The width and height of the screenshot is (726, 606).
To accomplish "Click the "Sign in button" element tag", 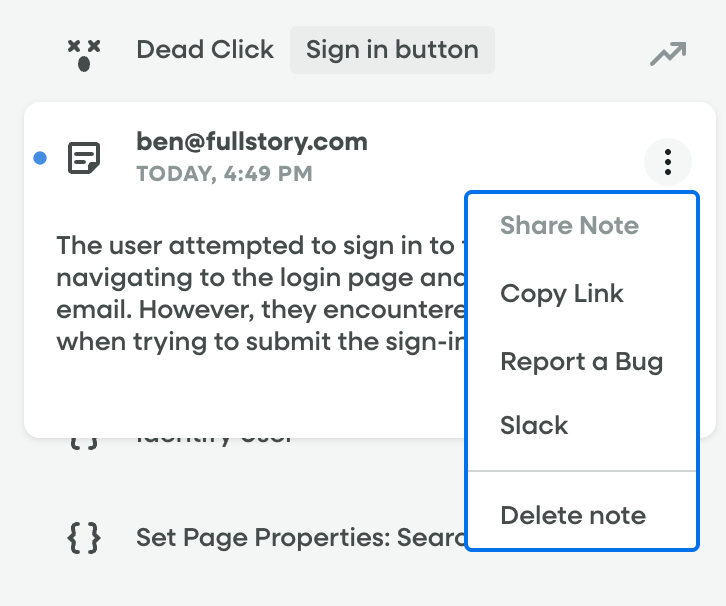I will 392,50.
